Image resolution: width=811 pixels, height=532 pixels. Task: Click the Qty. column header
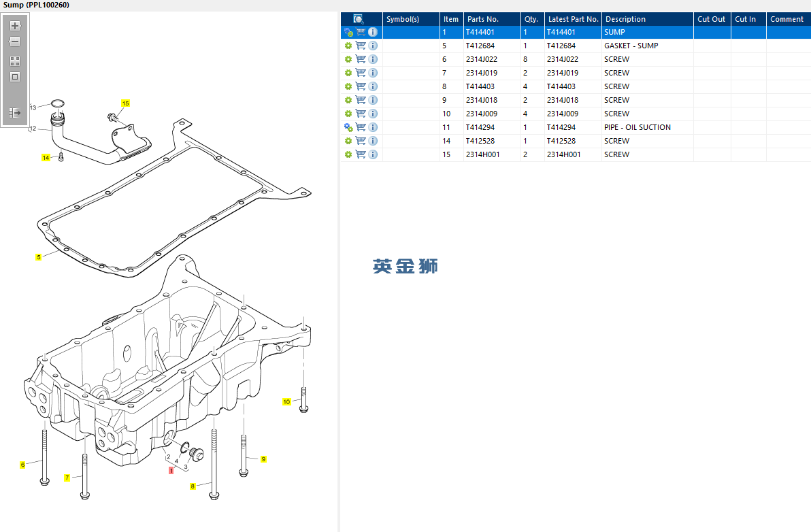coord(531,19)
